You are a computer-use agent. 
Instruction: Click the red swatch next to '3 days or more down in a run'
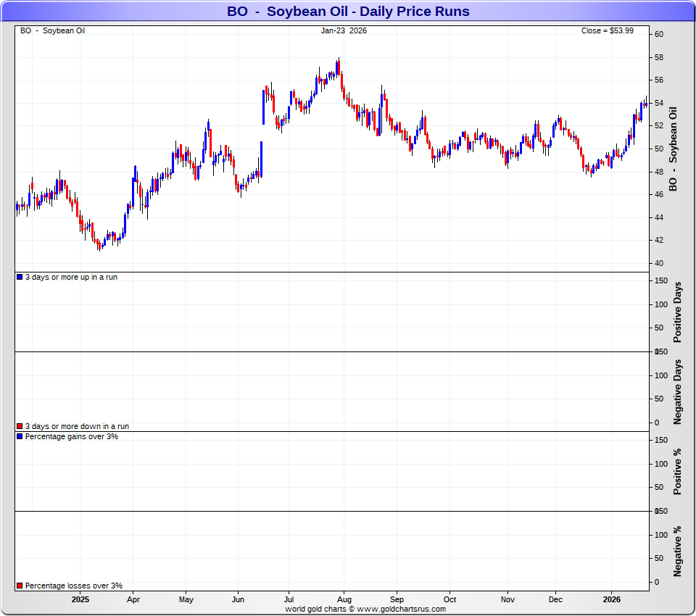[20, 426]
